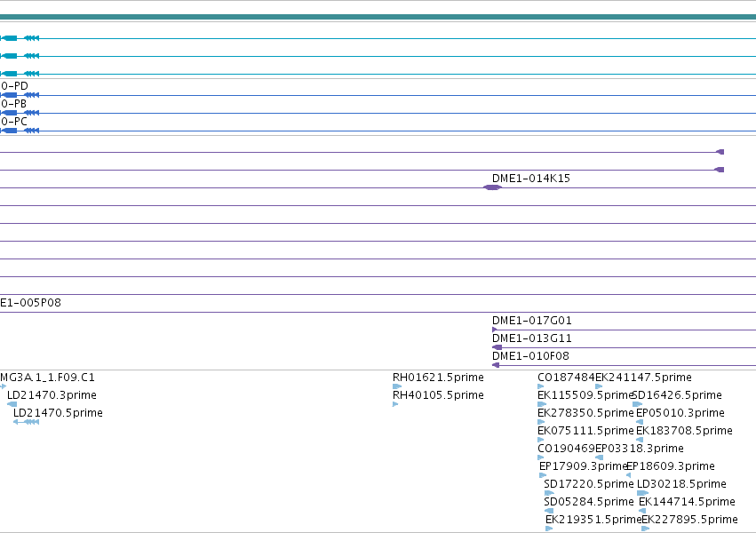Select the LD30218.5prime EST label

coord(681,484)
